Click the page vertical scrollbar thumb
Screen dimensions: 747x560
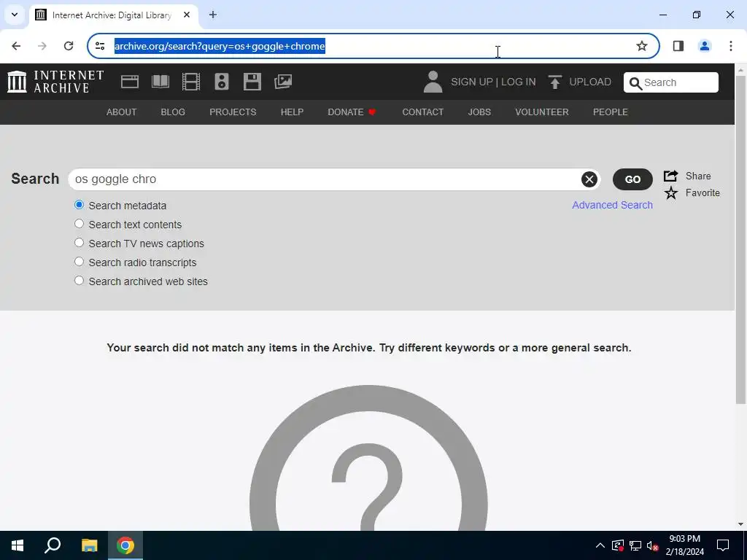coord(741,238)
